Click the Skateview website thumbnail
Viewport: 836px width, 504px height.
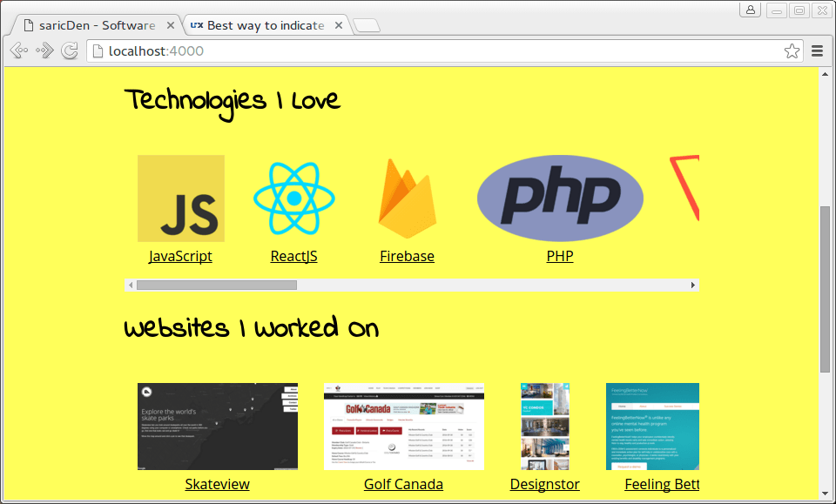218,427
